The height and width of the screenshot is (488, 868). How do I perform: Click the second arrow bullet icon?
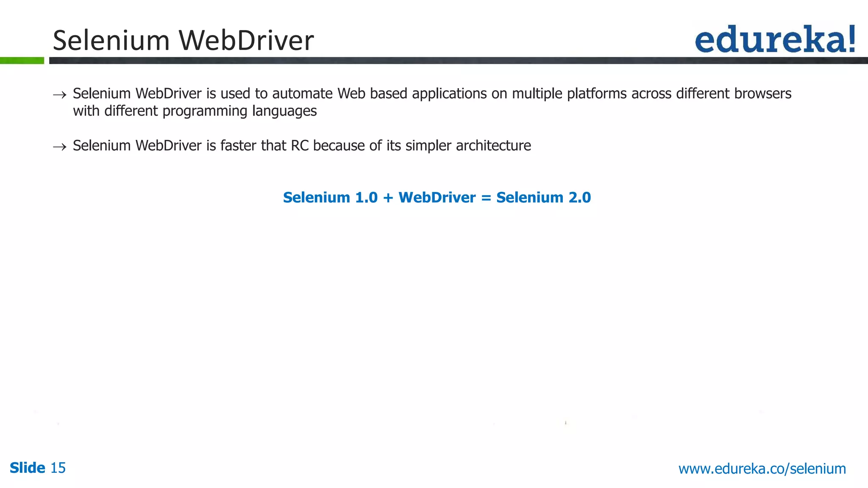click(60, 147)
